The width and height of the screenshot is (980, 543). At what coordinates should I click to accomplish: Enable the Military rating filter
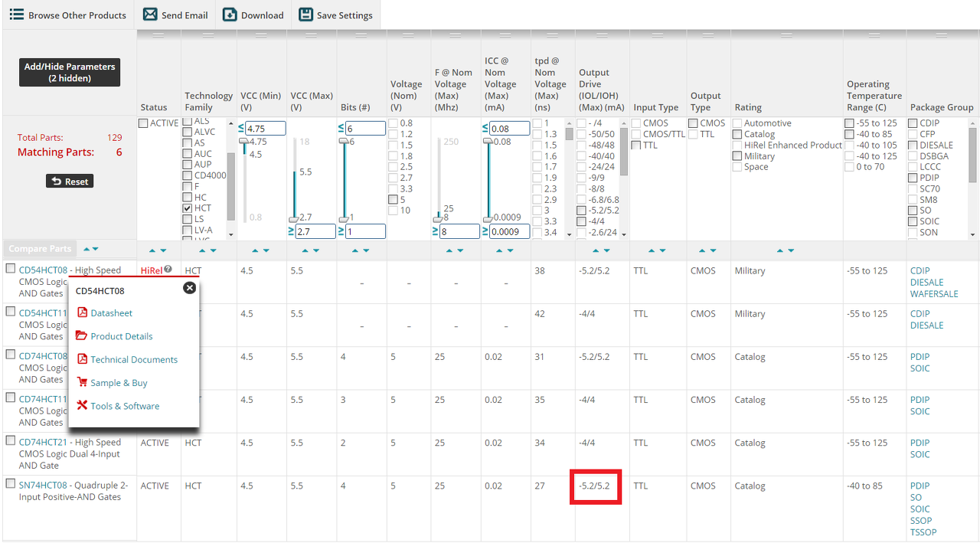click(x=737, y=156)
